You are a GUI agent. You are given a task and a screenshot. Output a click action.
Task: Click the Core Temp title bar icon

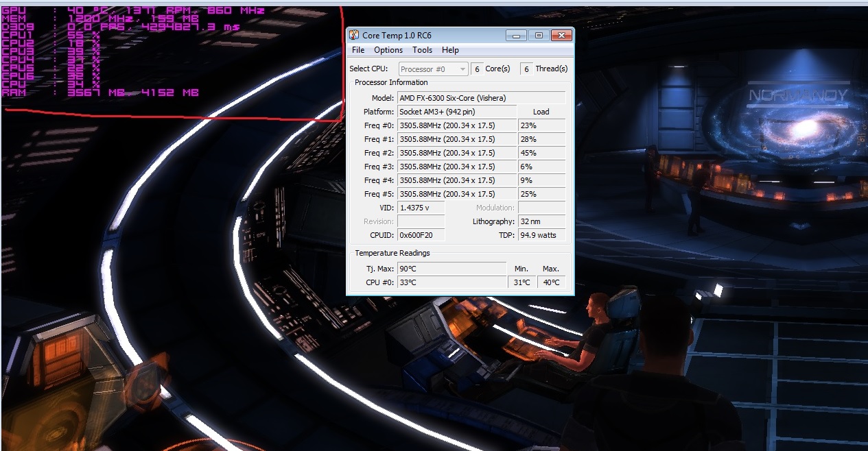(354, 35)
